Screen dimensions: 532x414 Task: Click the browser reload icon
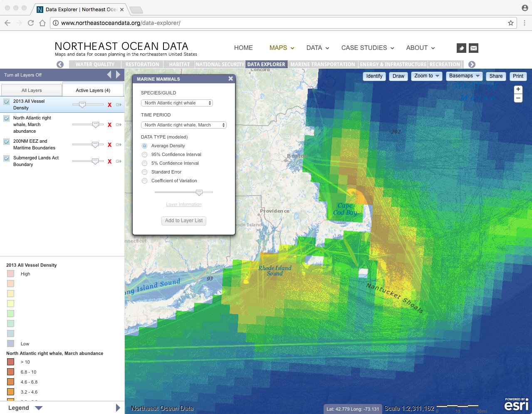(x=31, y=23)
